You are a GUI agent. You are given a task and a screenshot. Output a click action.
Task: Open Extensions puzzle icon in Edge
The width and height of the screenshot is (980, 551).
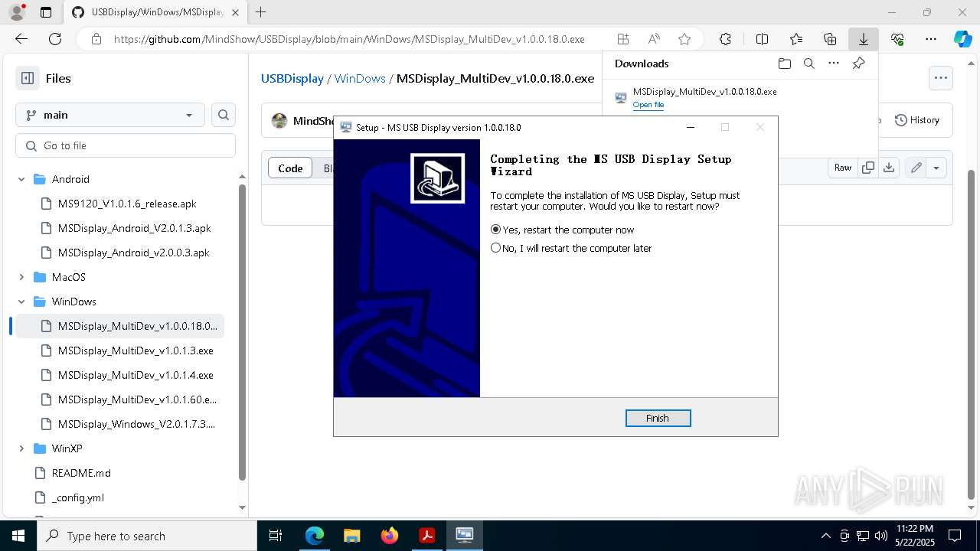(725, 39)
